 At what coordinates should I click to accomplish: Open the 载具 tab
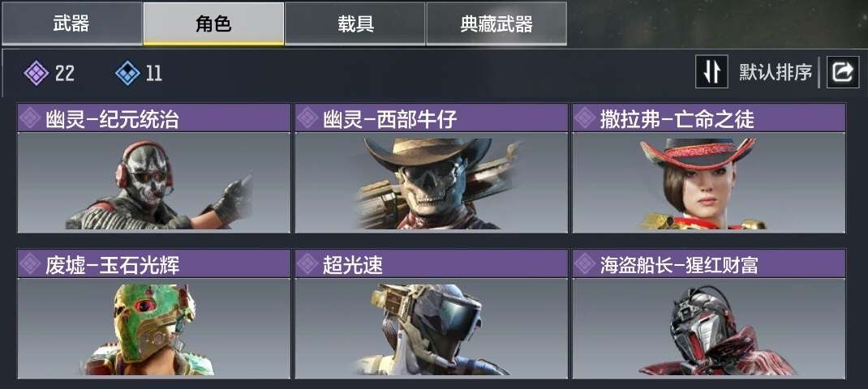click(x=355, y=24)
